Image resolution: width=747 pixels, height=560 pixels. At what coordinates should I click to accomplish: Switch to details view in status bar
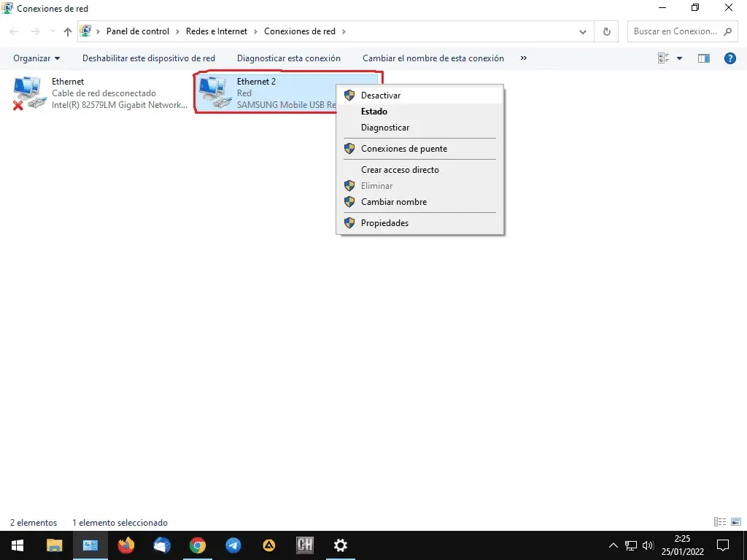tap(720, 522)
